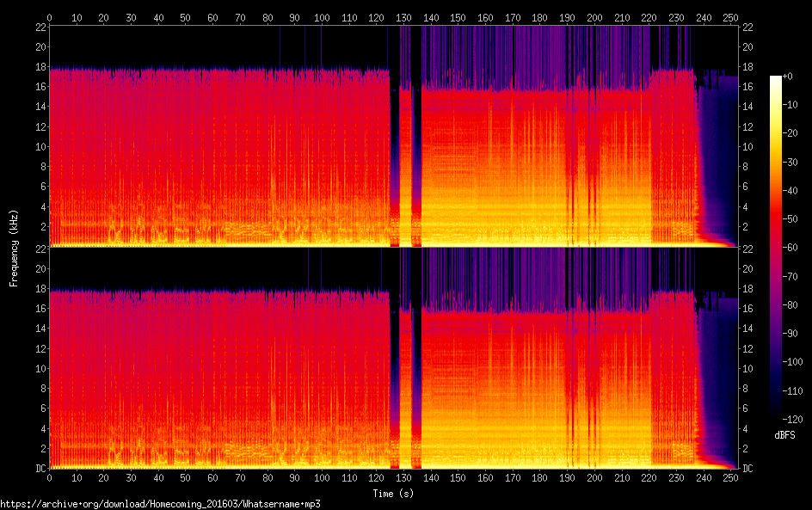This screenshot has height=510, width=812.
Task: Click the DC label at bottom right
Action: coord(748,469)
